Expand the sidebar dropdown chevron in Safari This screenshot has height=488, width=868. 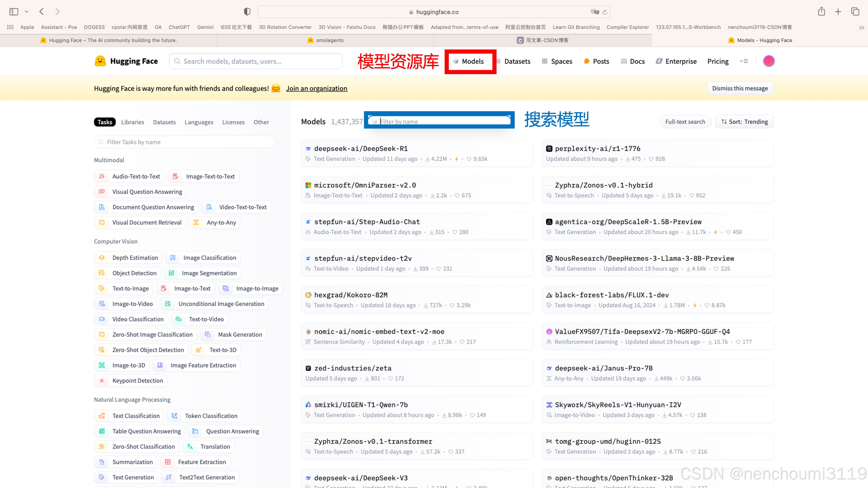pyautogui.click(x=27, y=12)
